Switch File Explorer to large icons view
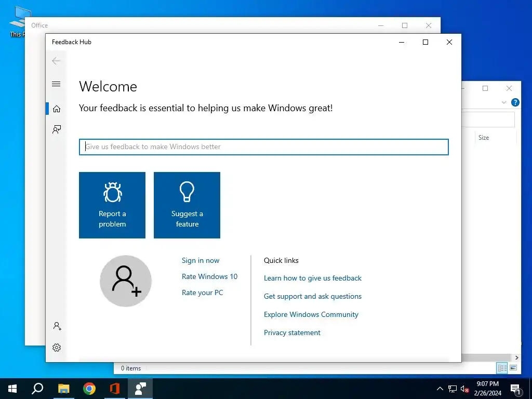The width and height of the screenshot is (532, 399). [x=513, y=368]
